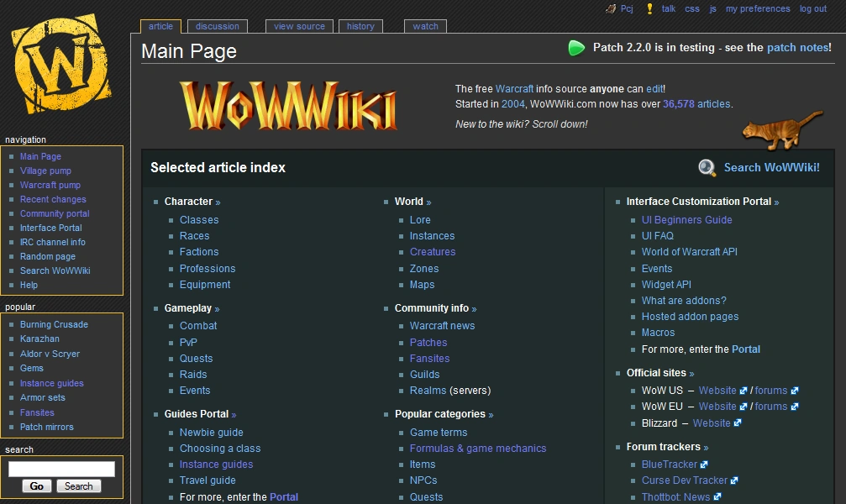The image size is (846, 504).
Task: Click the log out link
Action: (x=813, y=8)
